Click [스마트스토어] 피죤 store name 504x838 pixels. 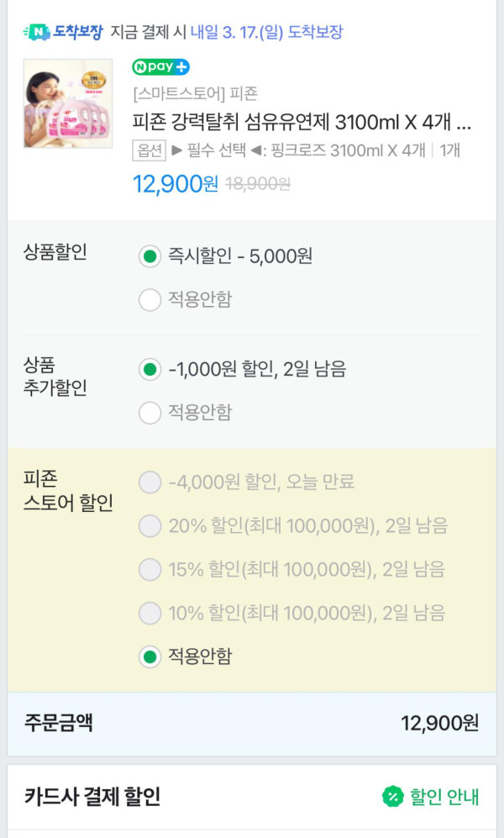(195, 94)
